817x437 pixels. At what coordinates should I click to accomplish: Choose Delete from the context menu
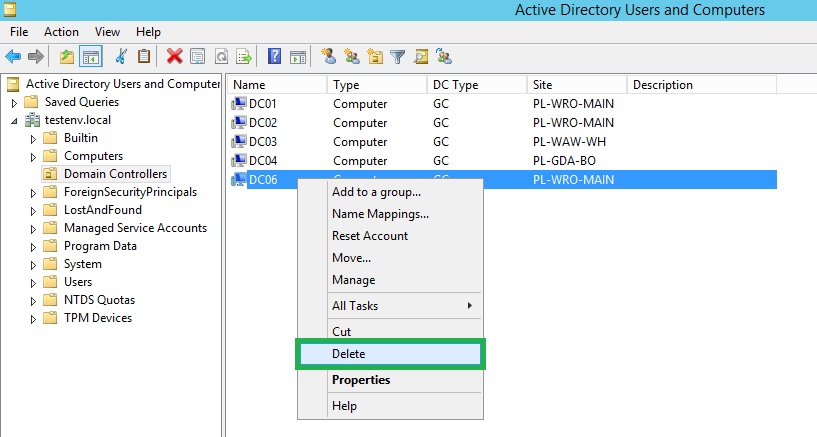(390, 354)
